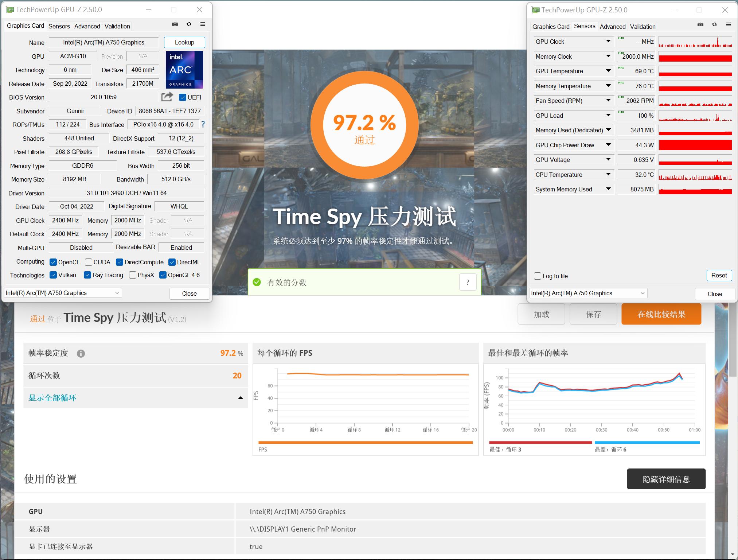Open the Advanced tab in right GPU-Z window
The image size is (738, 560).
point(612,26)
